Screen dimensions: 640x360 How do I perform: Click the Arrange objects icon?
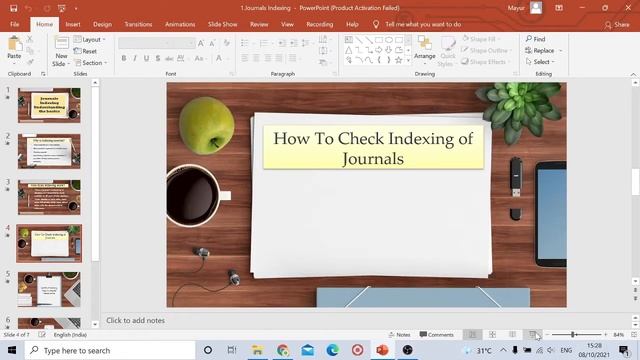click(424, 51)
